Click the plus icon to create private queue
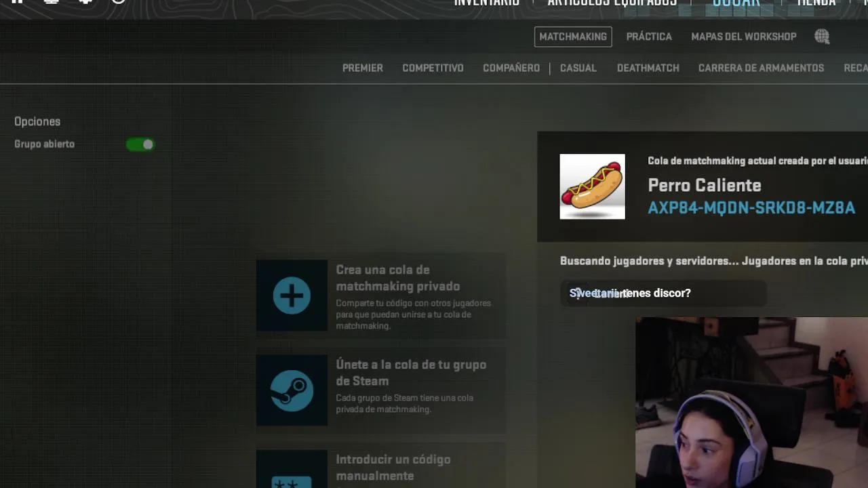The width and height of the screenshot is (868, 488). click(292, 296)
